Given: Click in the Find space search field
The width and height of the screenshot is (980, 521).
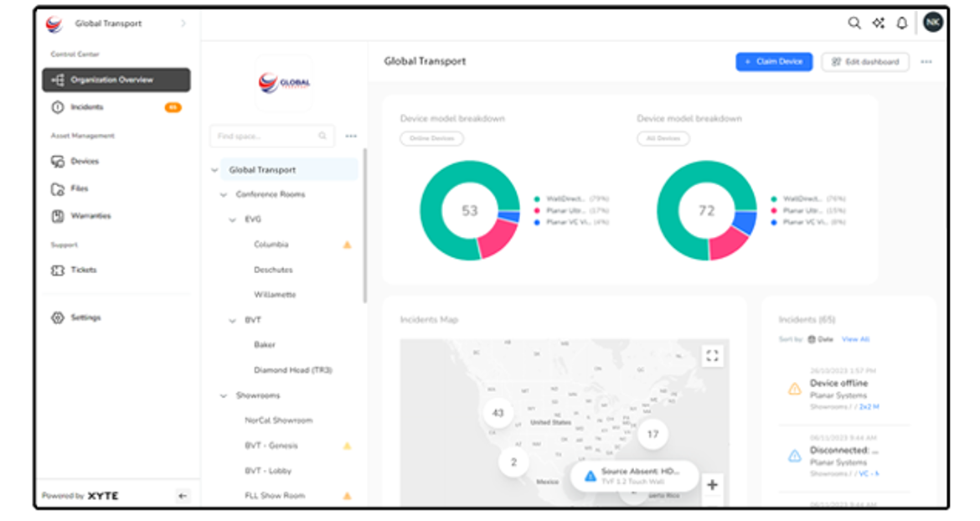Looking at the screenshot, I should (265, 137).
